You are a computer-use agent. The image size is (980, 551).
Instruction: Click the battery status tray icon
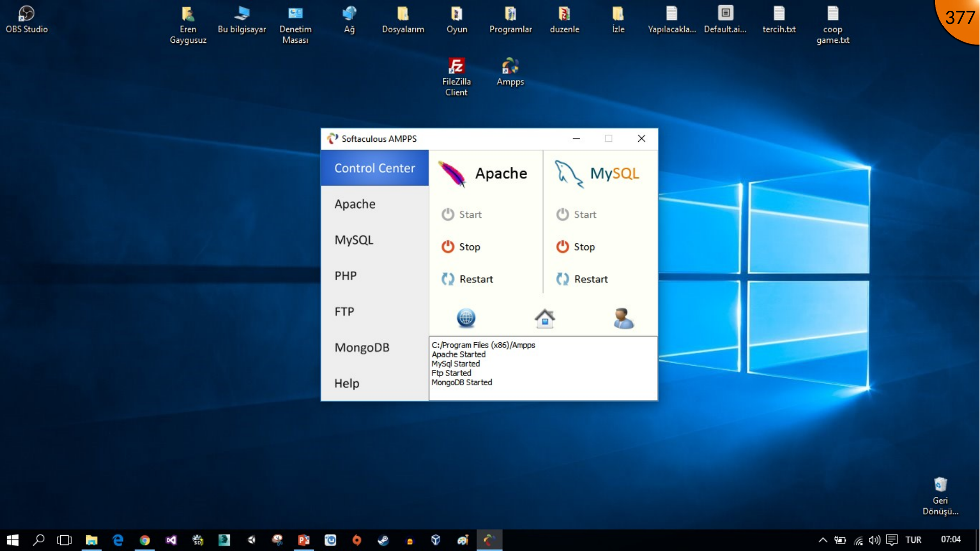tap(840, 540)
